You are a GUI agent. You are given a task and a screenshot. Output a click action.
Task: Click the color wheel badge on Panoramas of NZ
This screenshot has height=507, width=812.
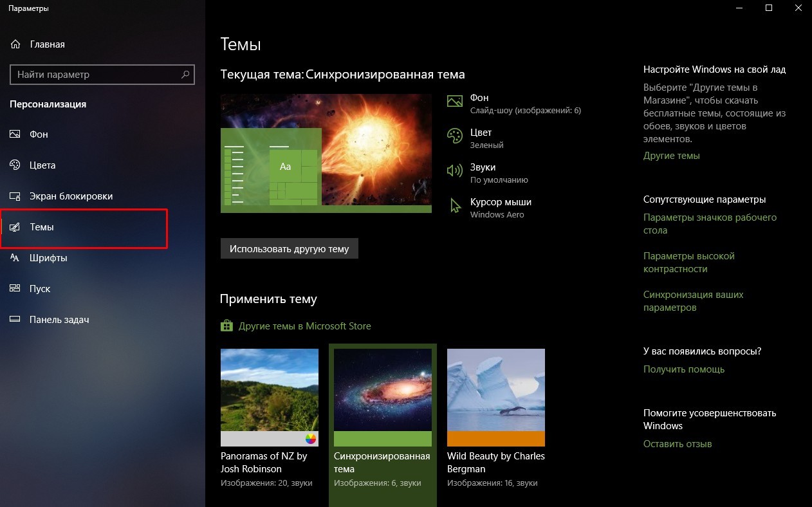click(311, 439)
